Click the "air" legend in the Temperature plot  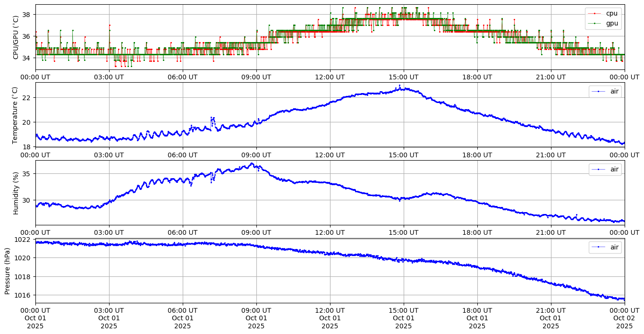click(x=614, y=91)
